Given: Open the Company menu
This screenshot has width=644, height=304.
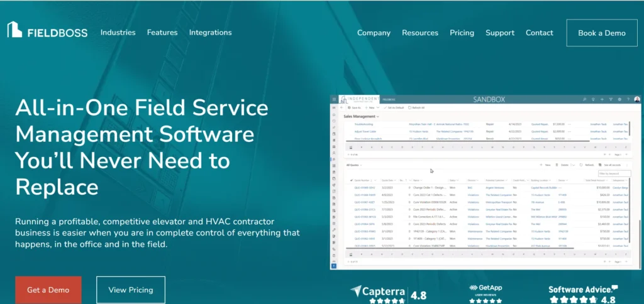Looking at the screenshot, I should click(374, 33).
